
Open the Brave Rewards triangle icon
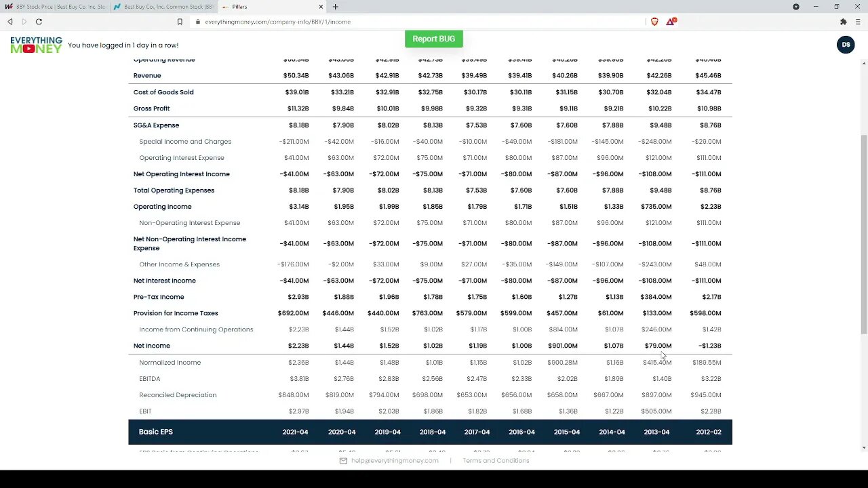pyautogui.click(x=670, y=22)
